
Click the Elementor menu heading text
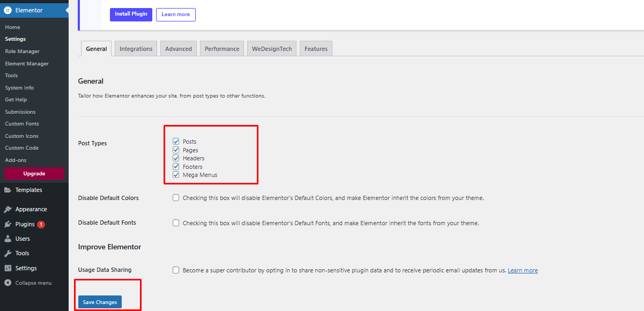point(29,10)
